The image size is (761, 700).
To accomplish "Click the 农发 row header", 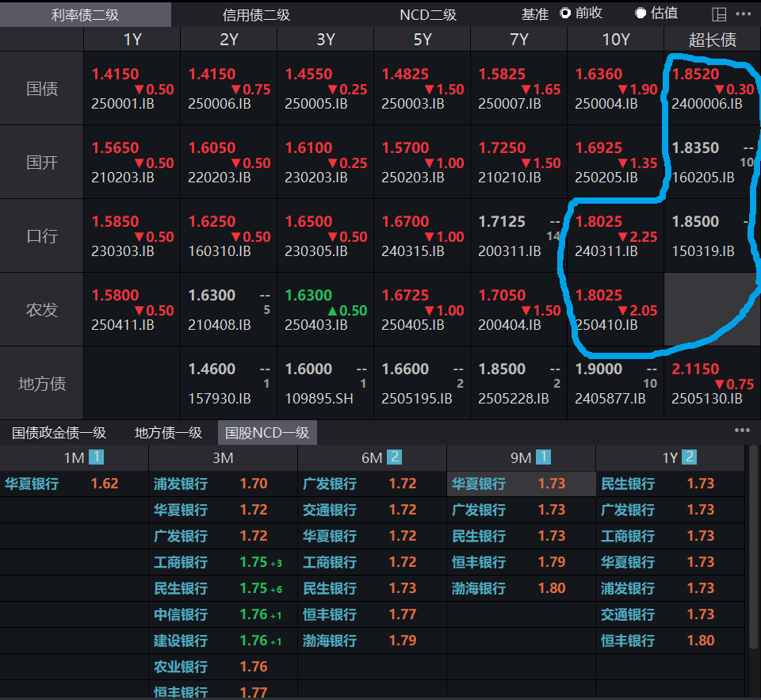I will (x=42, y=310).
